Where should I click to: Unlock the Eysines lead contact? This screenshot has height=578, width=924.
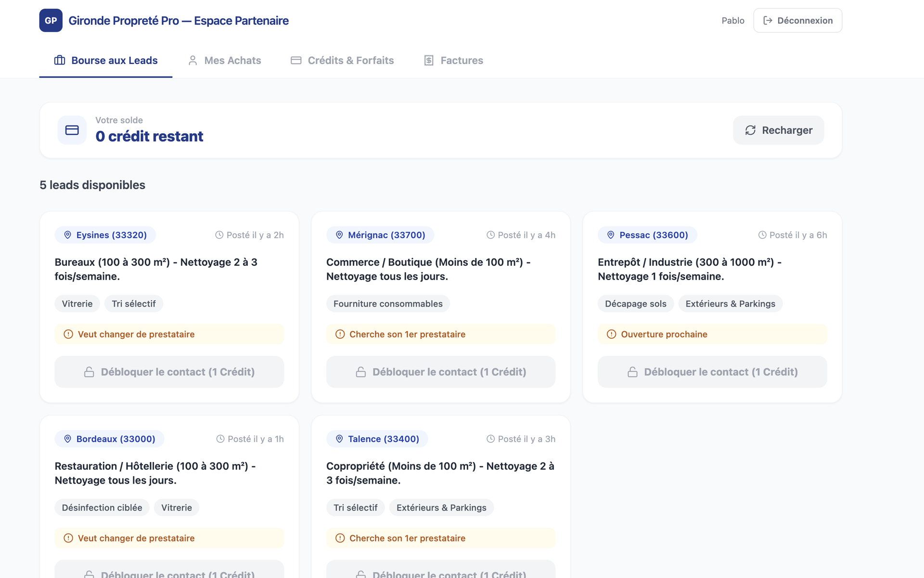click(169, 372)
